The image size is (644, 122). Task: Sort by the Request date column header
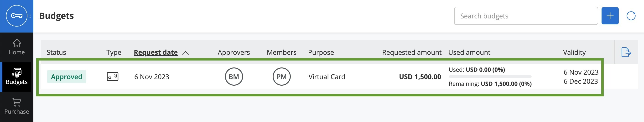tap(156, 52)
